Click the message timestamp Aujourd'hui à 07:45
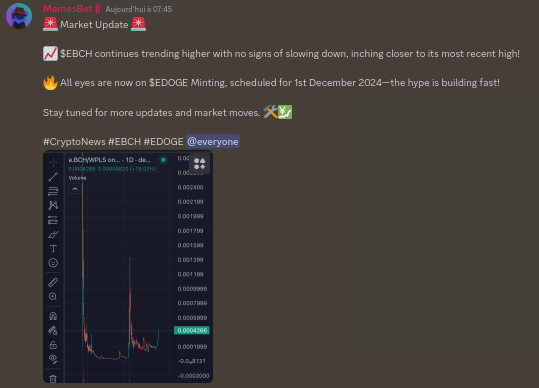The width and height of the screenshot is (539, 388). click(139, 9)
